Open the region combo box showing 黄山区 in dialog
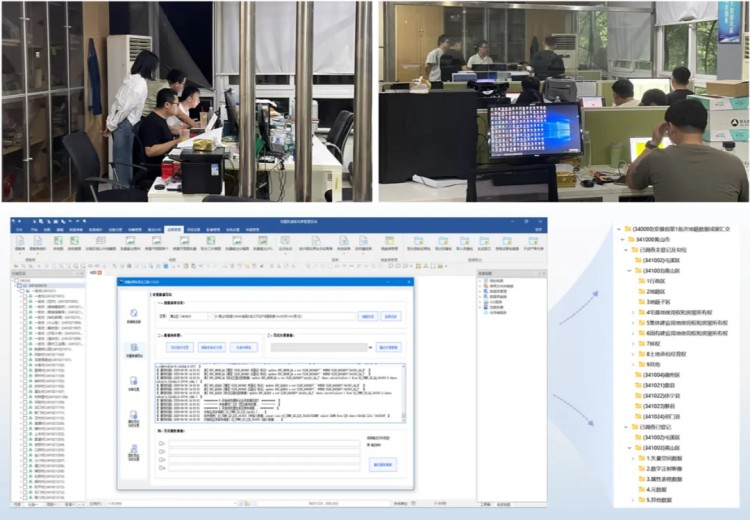The height and width of the screenshot is (520, 750). pos(186,316)
